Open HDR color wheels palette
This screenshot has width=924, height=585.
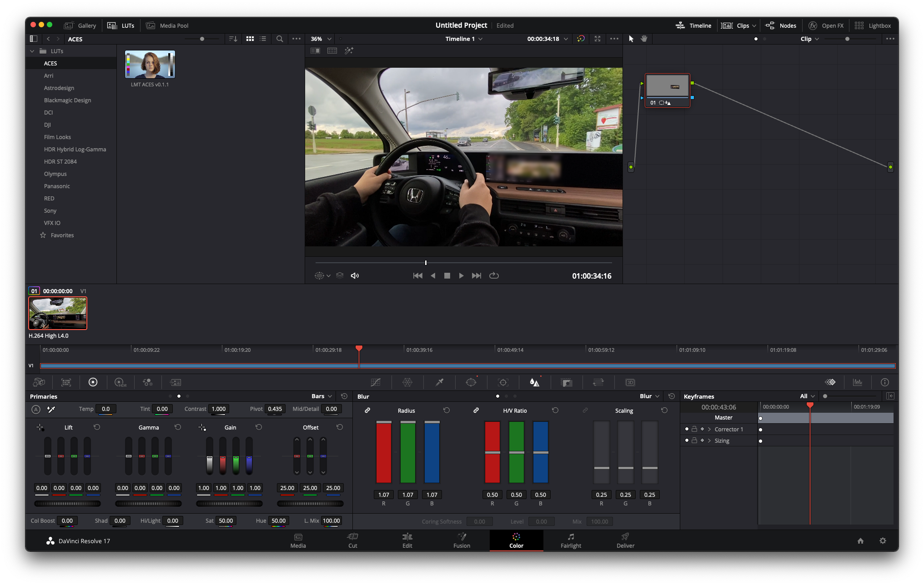(120, 382)
